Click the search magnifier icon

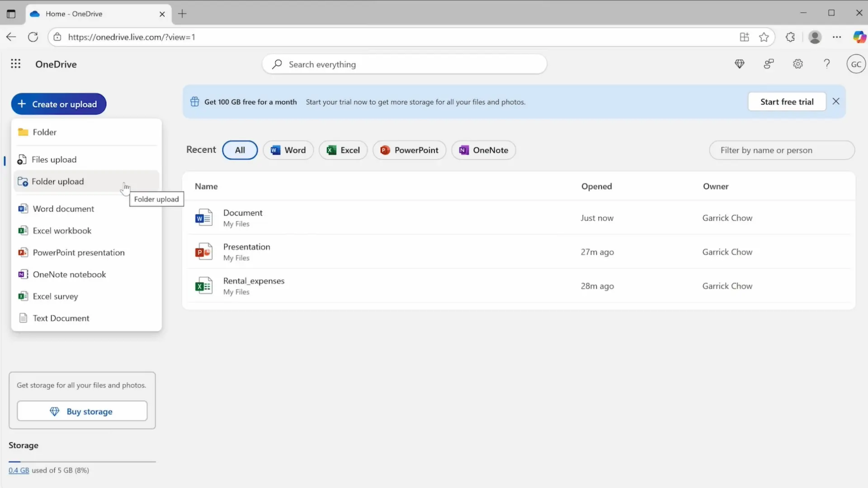277,64
